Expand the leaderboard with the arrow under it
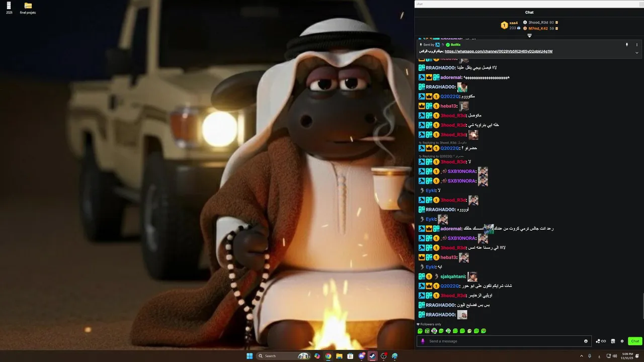The width and height of the screenshot is (644, 362). pos(529,35)
